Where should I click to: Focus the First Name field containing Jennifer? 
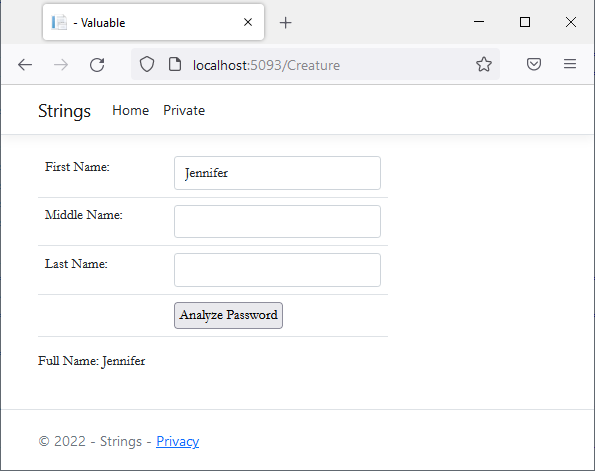277,173
